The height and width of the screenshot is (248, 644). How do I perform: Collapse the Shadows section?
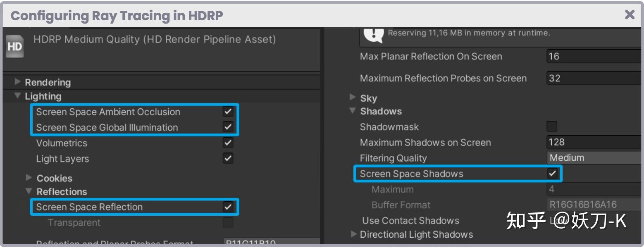(x=353, y=111)
